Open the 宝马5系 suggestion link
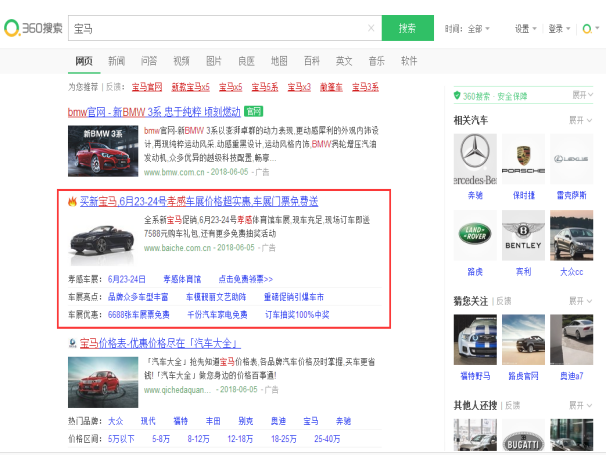The width and height of the screenshot is (606, 455). click(265, 87)
